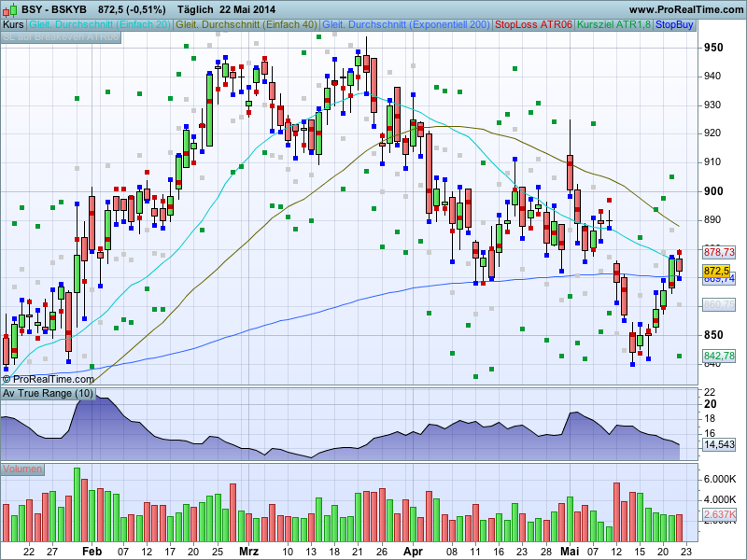Viewport: 747px width, 560px height.
Task: Click the 20 value on ATR axis
Action: pyautogui.click(x=710, y=404)
